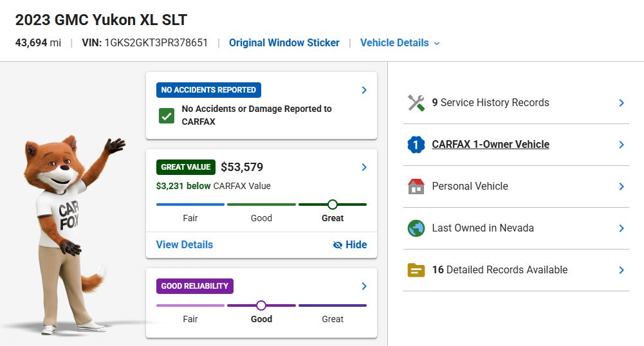Click the wrench Service History icon
Image resolution: width=644 pixels, height=346 pixels.
click(416, 103)
